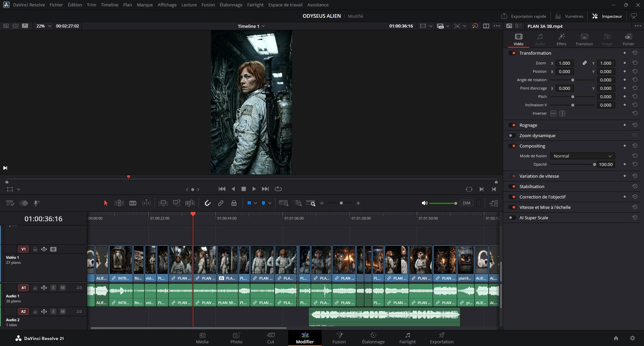Click the Stop playback button
This screenshot has height=346, width=644.
pyautogui.click(x=244, y=189)
